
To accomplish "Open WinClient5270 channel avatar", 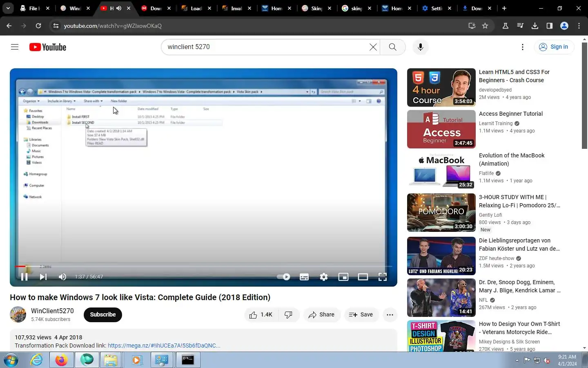I will click(x=18, y=314).
